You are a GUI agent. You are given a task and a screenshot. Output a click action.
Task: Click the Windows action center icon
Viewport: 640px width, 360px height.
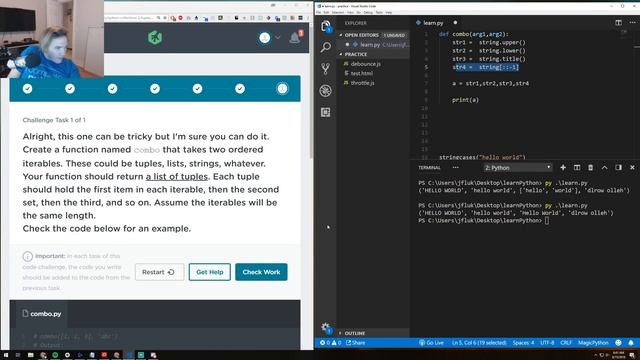click(x=632, y=355)
